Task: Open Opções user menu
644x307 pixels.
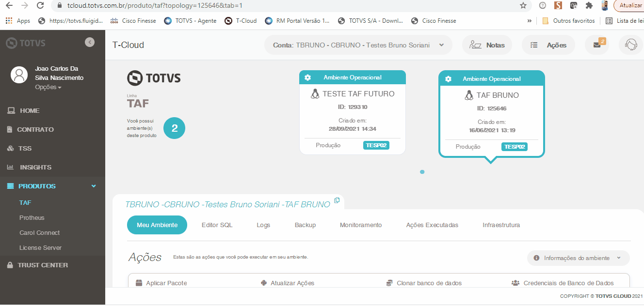Action: tap(48, 87)
